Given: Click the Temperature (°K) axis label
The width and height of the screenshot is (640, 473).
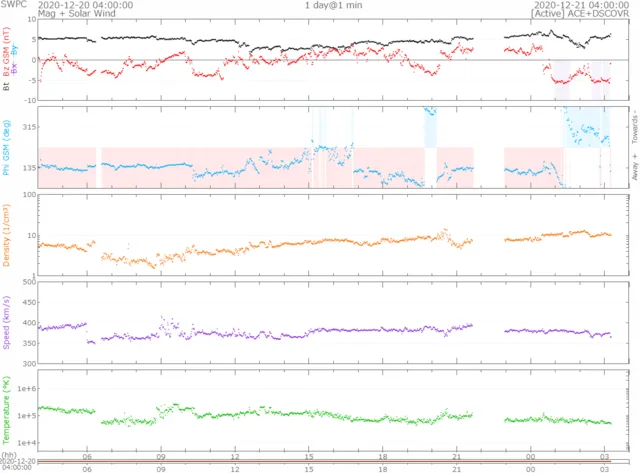Looking at the screenshot, I should pyautogui.click(x=6, y=410).
